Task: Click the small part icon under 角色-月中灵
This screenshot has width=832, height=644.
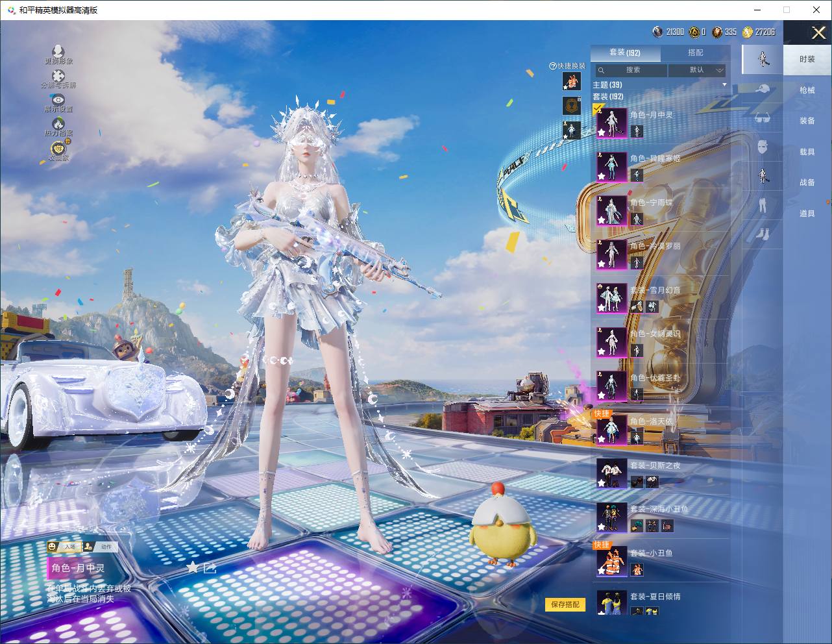Action: click(637, 132)
